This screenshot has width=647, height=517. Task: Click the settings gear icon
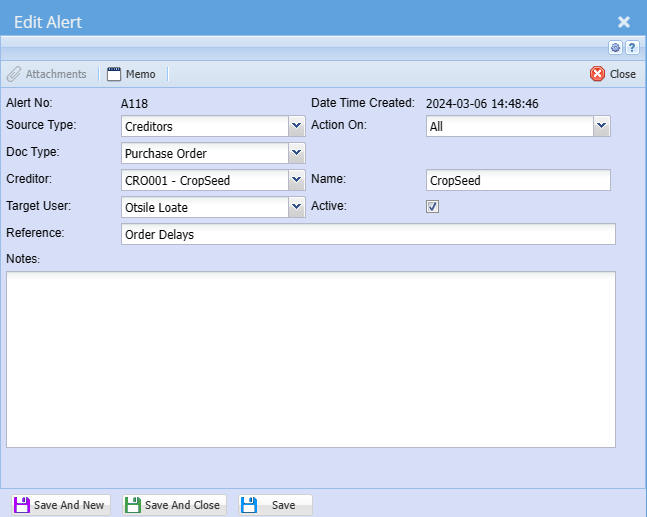click(x=616, y=48)
